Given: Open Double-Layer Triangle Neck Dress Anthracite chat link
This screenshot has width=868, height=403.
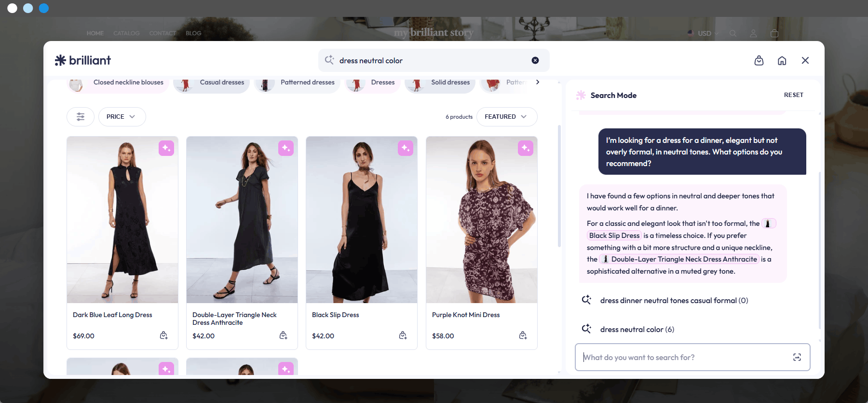Looking at the screenshot, I should [x=680, y=259].
